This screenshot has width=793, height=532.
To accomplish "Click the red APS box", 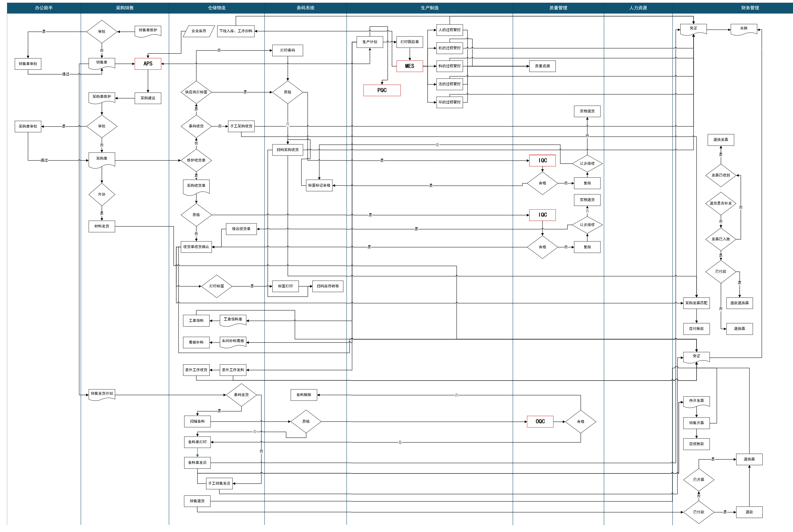I will tap(148, 64).
